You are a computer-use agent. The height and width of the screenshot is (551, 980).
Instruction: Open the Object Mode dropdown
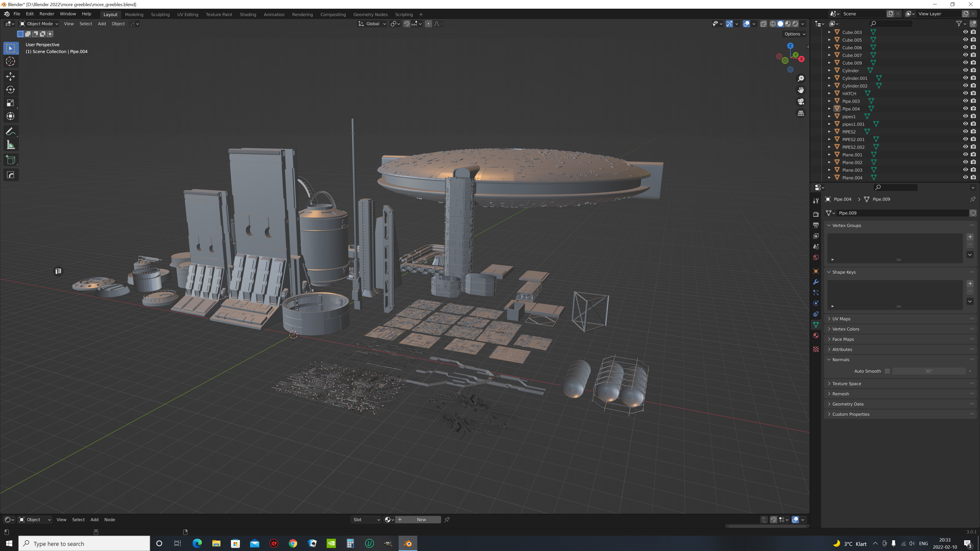point(39,23)
